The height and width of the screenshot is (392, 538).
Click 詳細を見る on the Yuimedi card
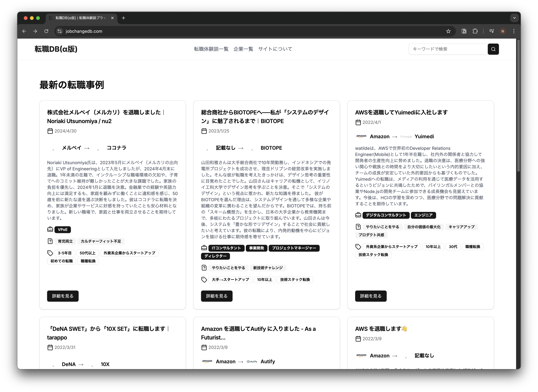click(370, 296)
